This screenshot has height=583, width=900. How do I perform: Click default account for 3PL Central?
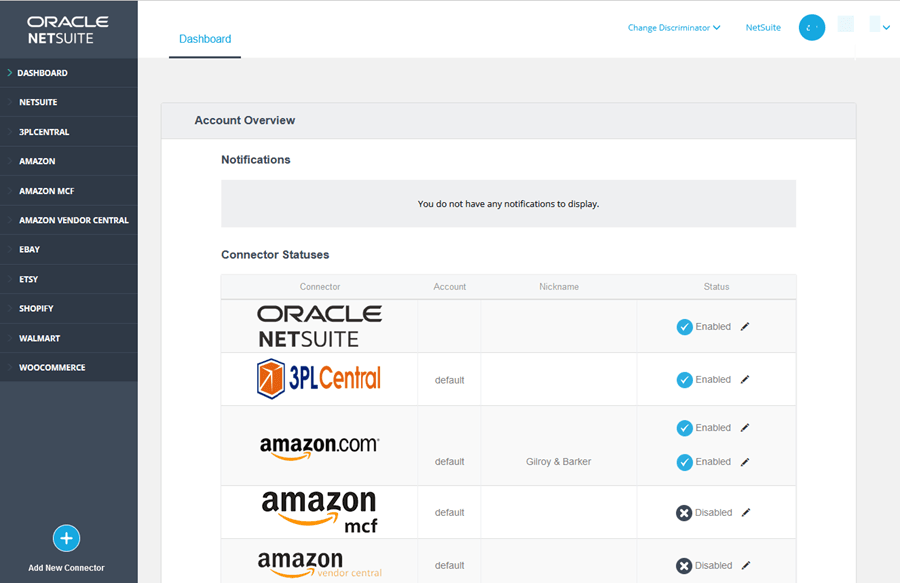(449, 380)
